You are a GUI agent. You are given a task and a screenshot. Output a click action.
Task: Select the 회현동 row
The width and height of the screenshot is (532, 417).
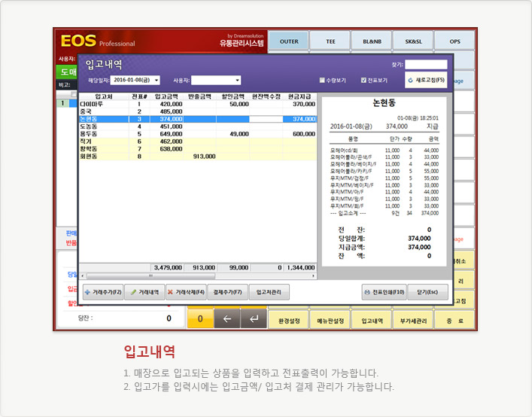click(198, 157)
